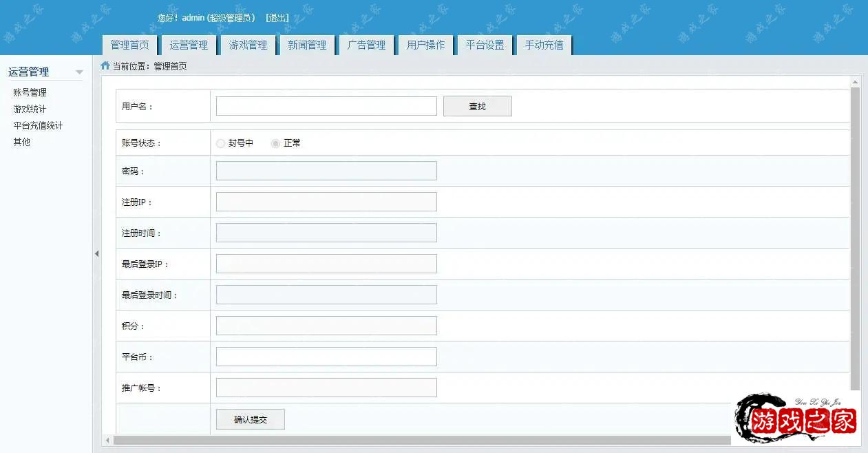Switch to the 平台设置 tab
Screen dimensions: 868x453
[x=485, y=45]
